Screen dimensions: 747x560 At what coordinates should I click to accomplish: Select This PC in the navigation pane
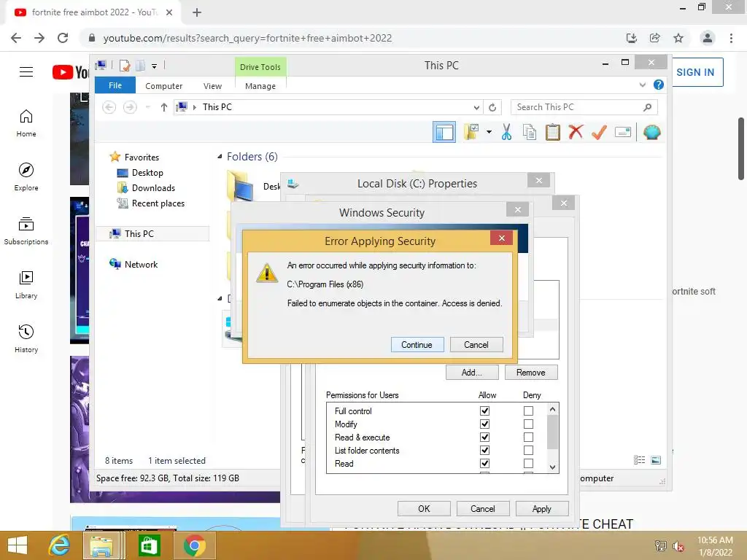pos(152,234)
